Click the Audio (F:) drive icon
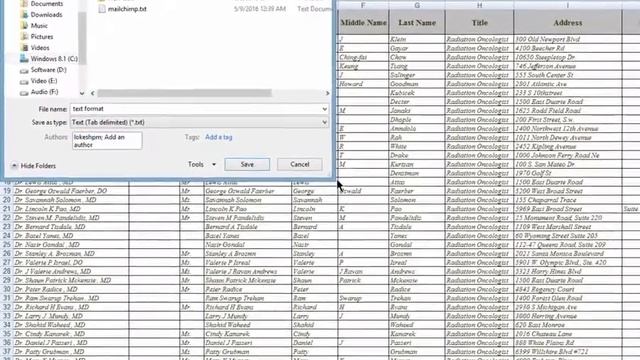 click(x=24, y=92)
